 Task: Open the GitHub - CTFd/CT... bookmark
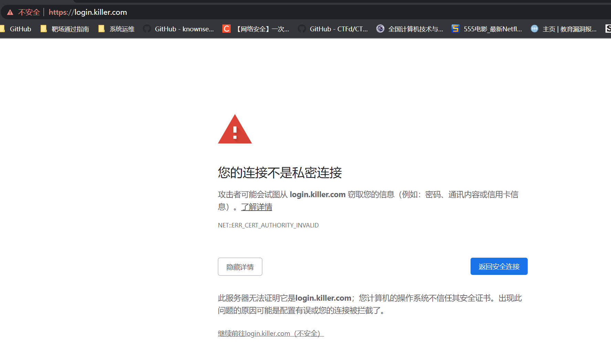[333, 29]
